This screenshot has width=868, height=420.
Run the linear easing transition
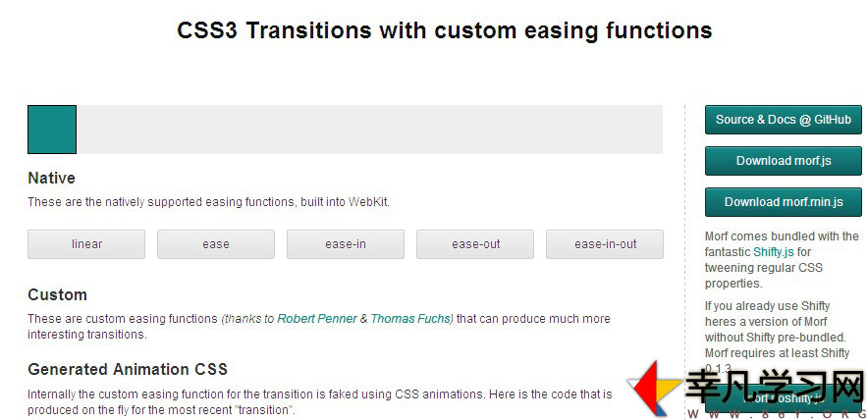pos(86,244)
